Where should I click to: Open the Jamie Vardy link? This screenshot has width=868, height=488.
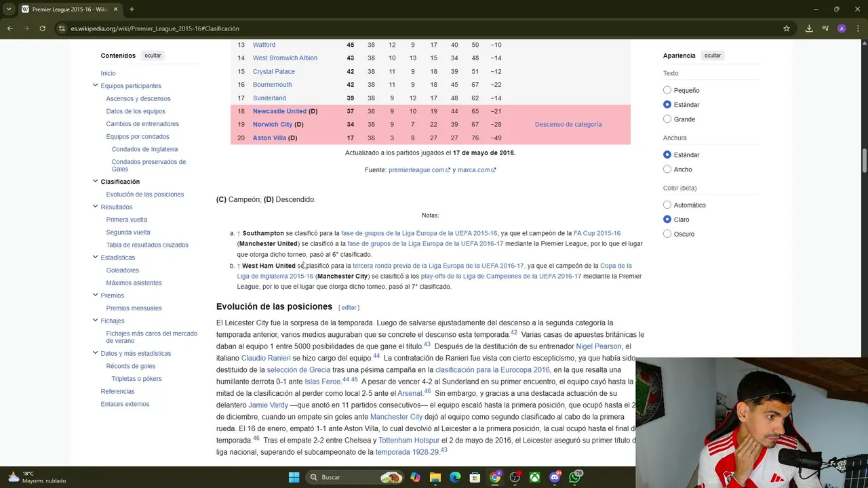[x=268, y=405]
